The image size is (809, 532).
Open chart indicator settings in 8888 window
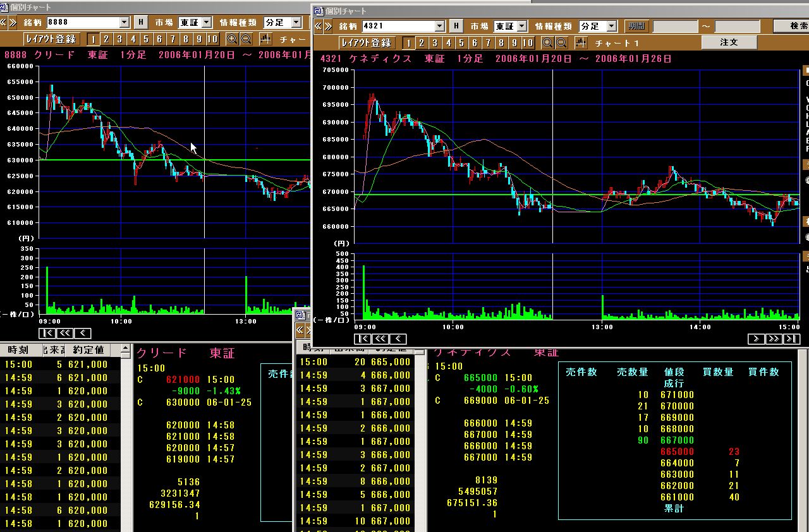click(266, 39)
